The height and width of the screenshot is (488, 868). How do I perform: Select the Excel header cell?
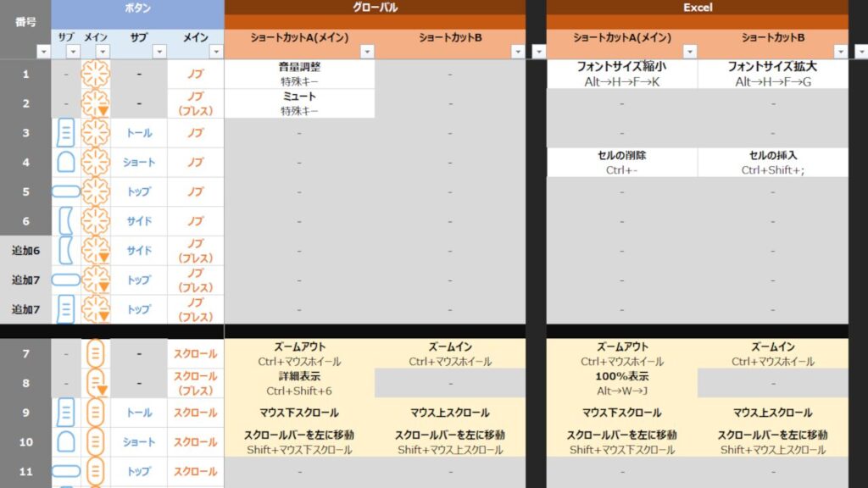[x=697, y=8]
